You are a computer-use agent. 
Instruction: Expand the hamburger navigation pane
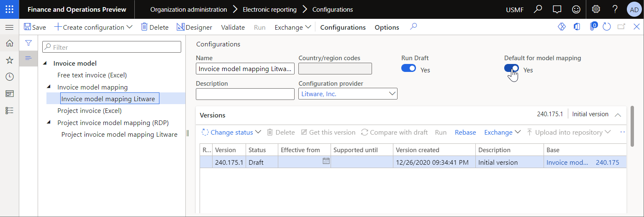coord(9,27)
